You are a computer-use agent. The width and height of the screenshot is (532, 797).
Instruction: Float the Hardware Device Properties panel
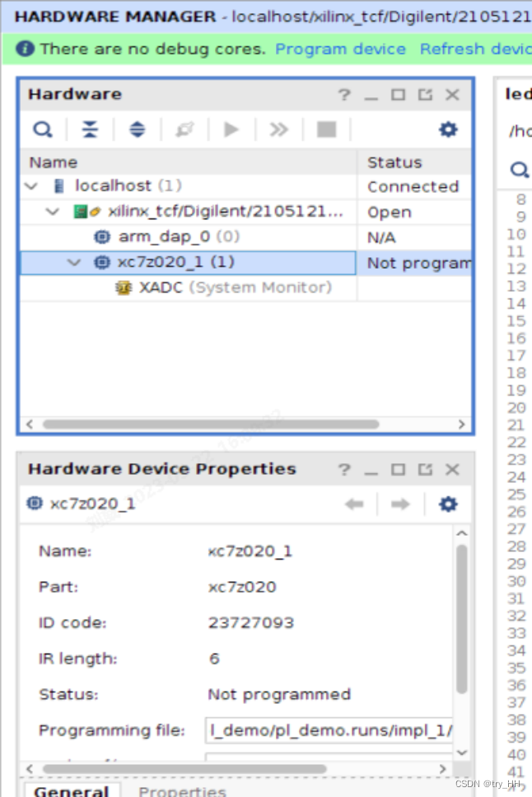tap(425, 469)
